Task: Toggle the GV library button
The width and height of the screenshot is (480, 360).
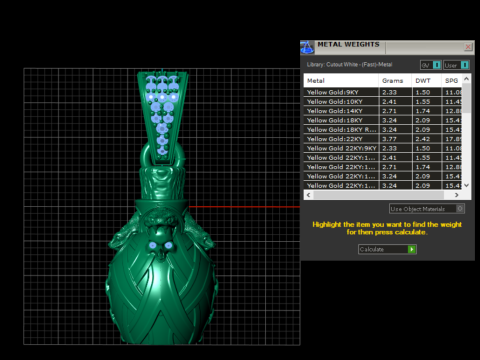Action: (x=431, y=65)
